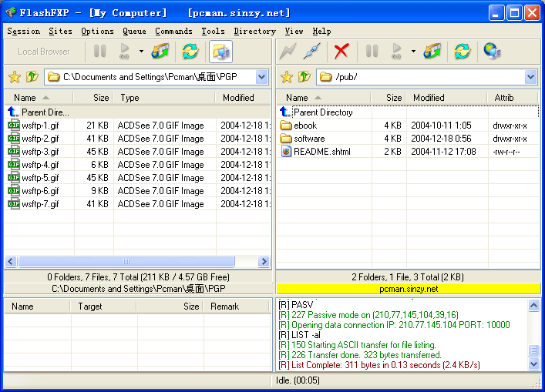The image size is (545, 392).
Task: Switch remote pane with globe-computer icon
Action: point(492,52)
